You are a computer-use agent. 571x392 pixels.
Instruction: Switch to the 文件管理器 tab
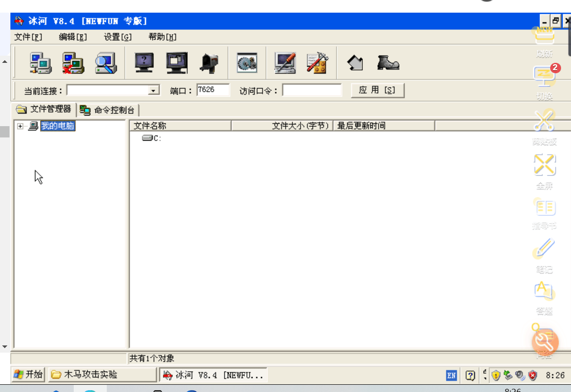pos(44,109)
